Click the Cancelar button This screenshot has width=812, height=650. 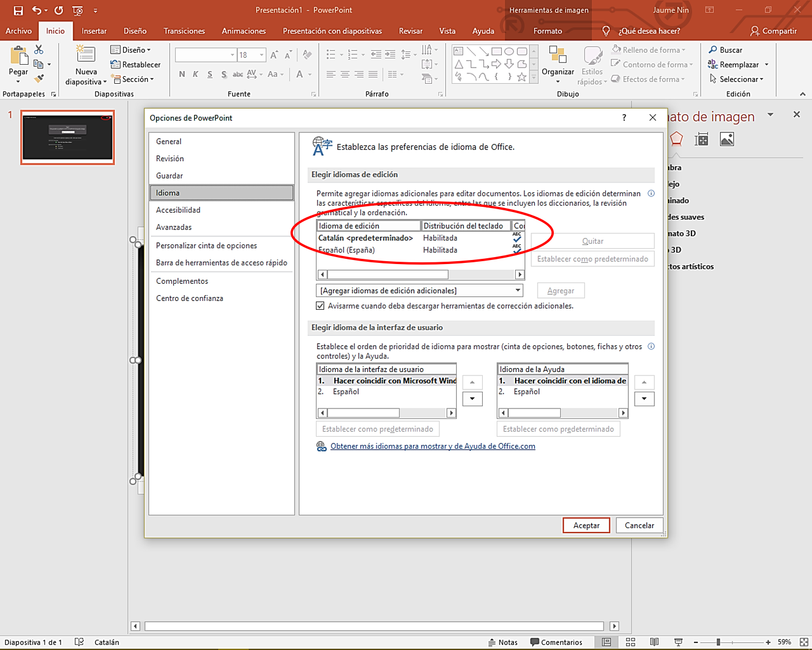(639, 525)
